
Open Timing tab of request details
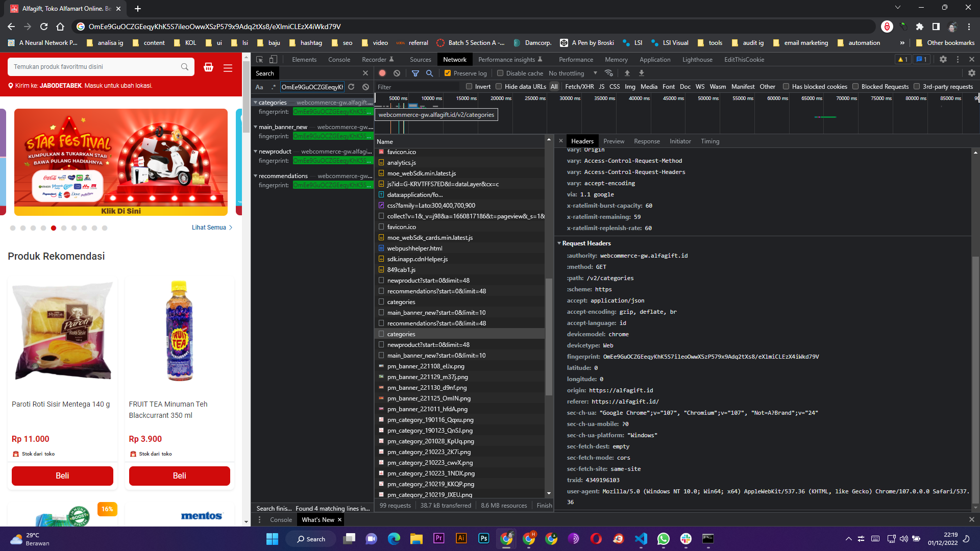tap(710, 141)
